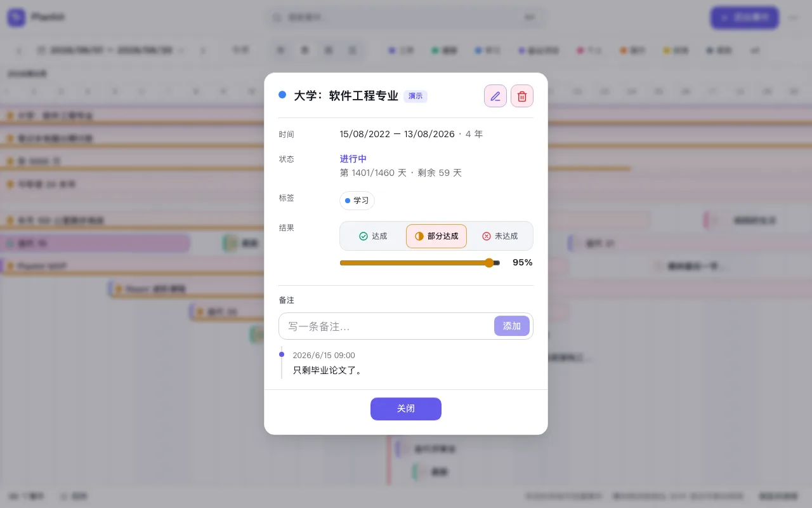The height and width of the screenshot is (508, 812).
Task: Click the blurred search box in the top bar
Action: (406, 17)
